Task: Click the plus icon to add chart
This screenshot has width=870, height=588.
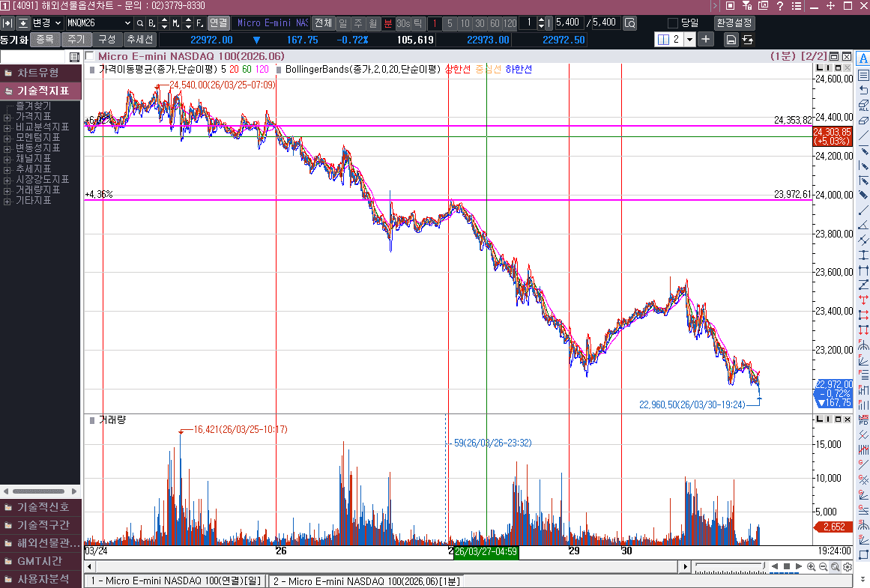Action: click(706, 39)
